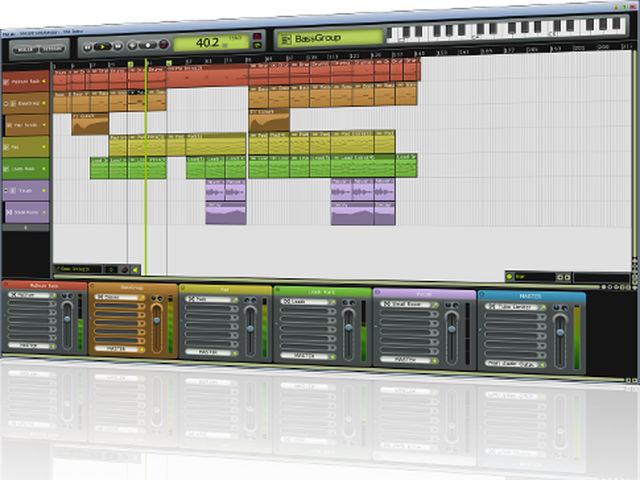Click the Session menu button
The width and height of the screenshot is (640, 480).
coord(52,49)
